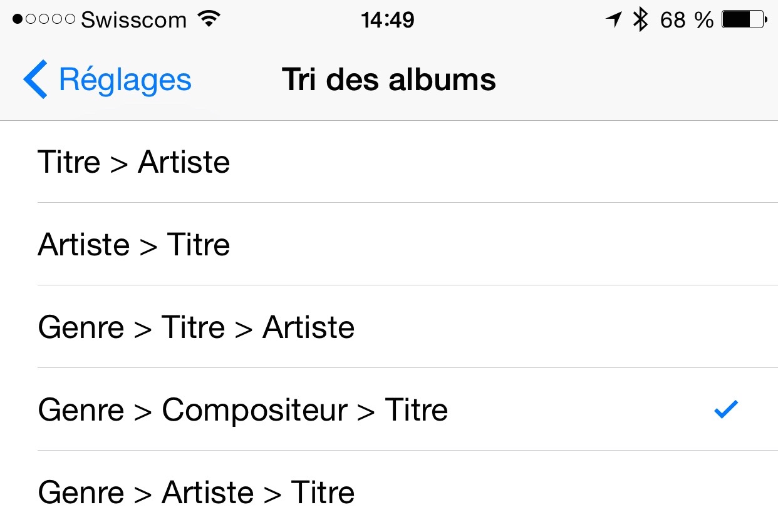Tap the blue back chevron icon
778x532 pixels.
click(x=35, y=79)
